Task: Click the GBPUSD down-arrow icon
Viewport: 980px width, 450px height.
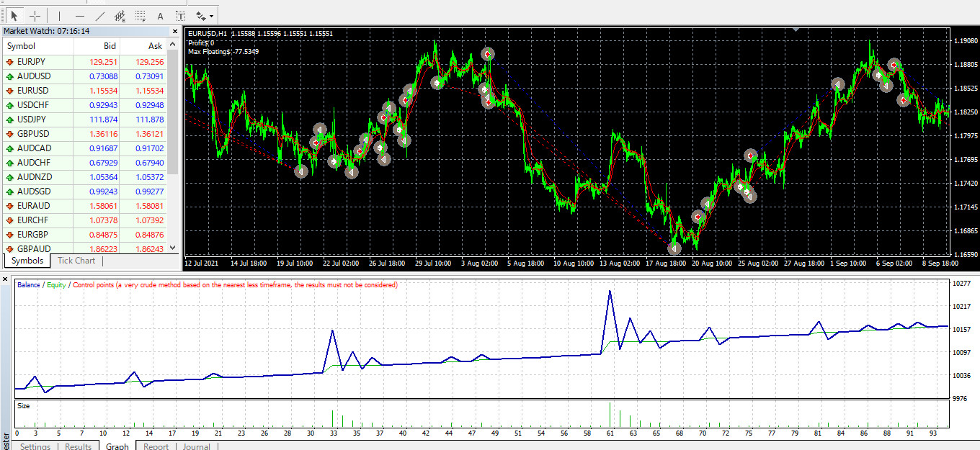Action: [10, 134]
